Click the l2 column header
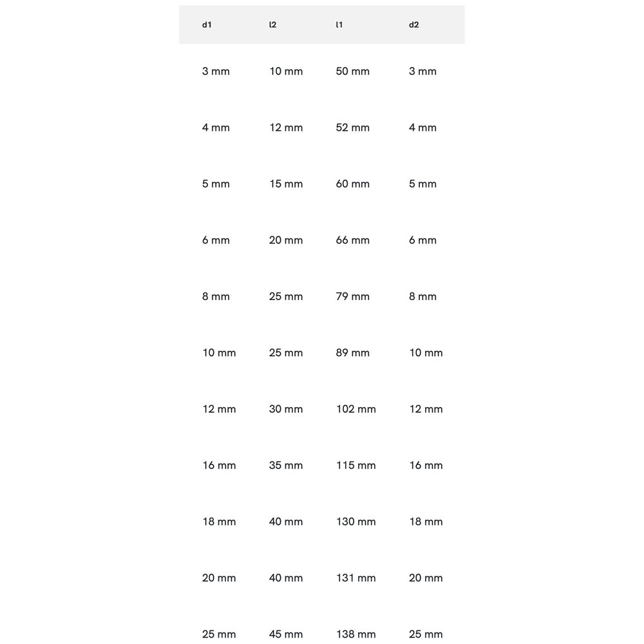Screen dimensions: 644x644 272,25
